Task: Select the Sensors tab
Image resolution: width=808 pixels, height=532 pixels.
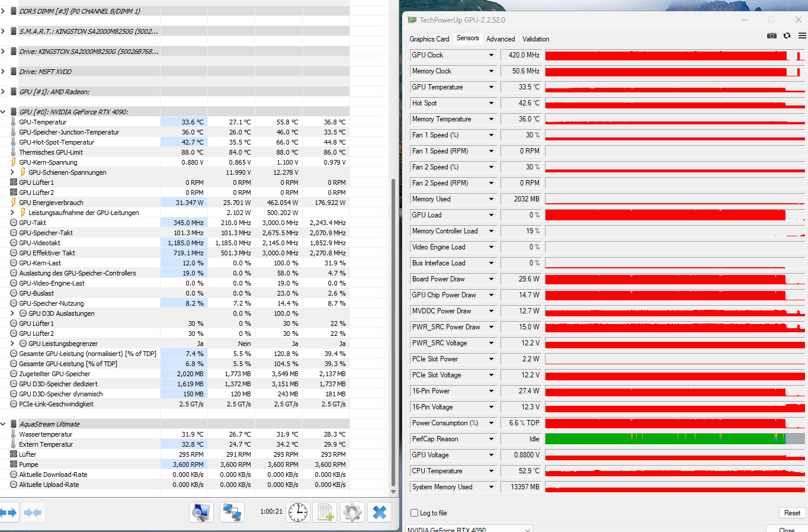Action: [468, 38]
